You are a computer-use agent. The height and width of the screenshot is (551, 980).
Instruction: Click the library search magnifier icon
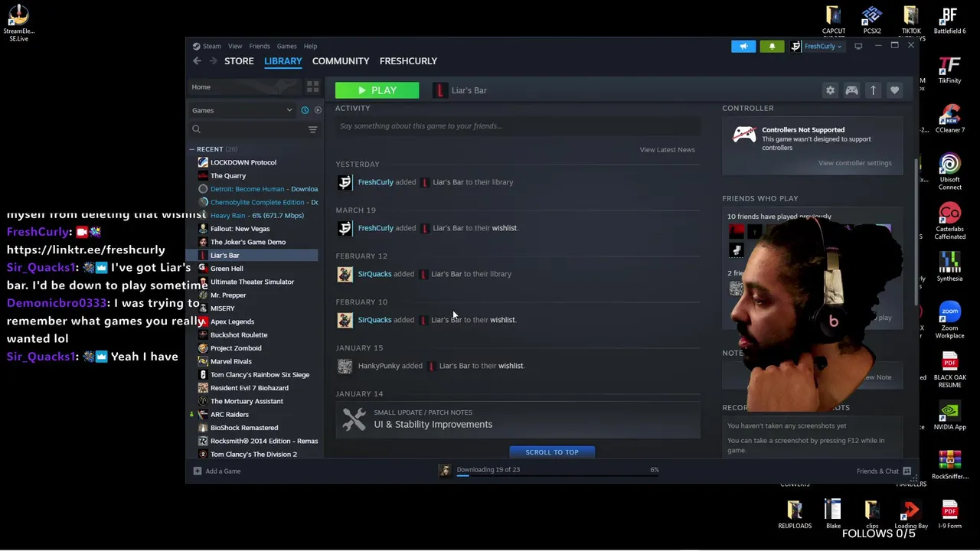[197, 129]
